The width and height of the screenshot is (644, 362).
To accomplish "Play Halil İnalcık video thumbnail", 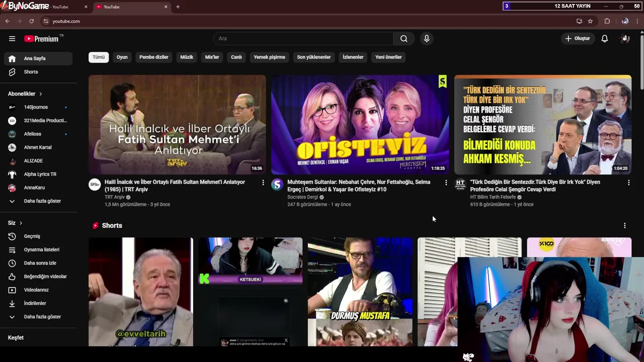I will (177, 125).
